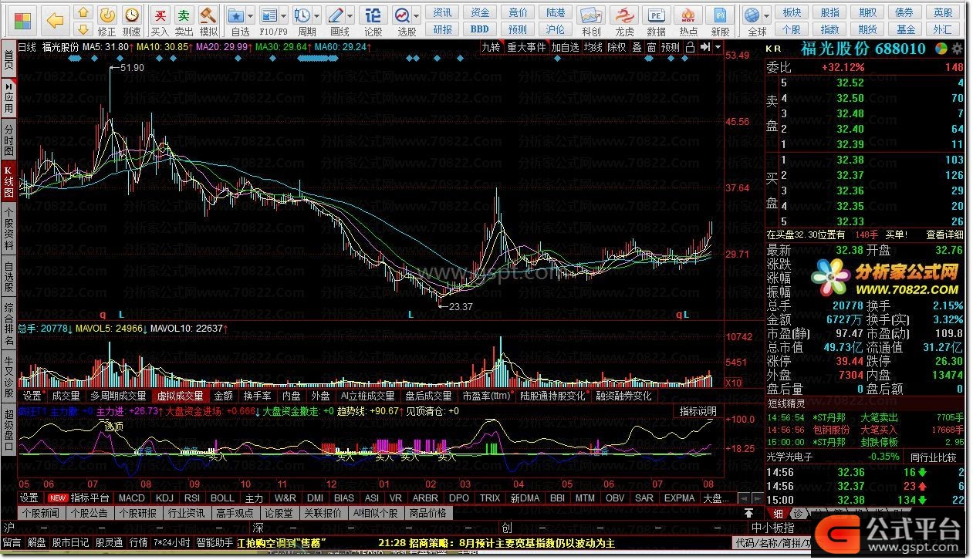
Task: Open 个股研报 news tab
Action: tap(137, 513)
